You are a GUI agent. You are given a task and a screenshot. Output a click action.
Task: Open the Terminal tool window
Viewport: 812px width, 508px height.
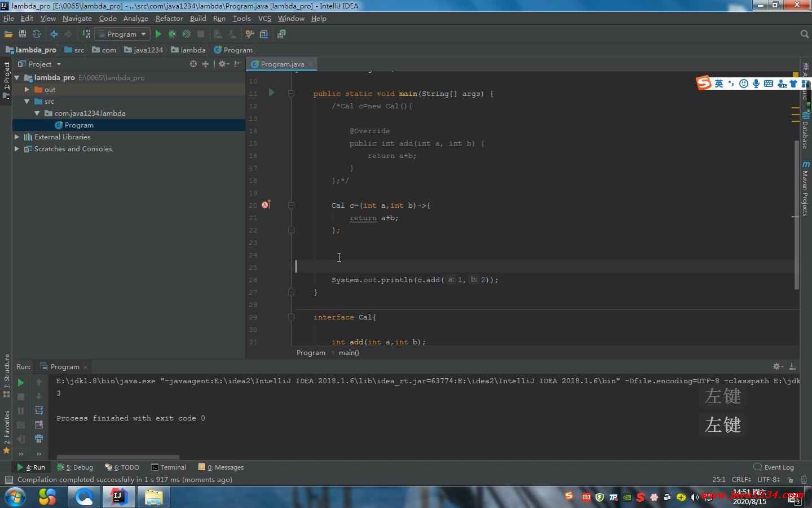(x=169, y=467)
